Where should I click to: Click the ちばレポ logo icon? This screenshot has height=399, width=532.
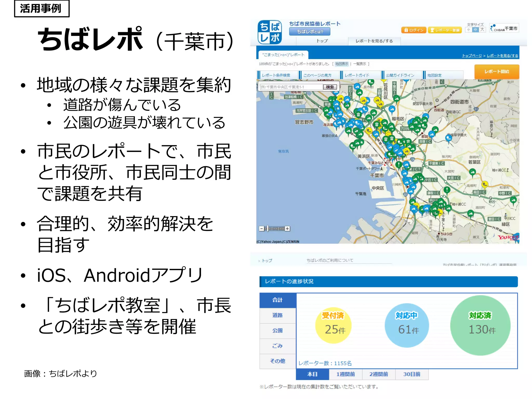pyautogui.click(x=270, y=32)
